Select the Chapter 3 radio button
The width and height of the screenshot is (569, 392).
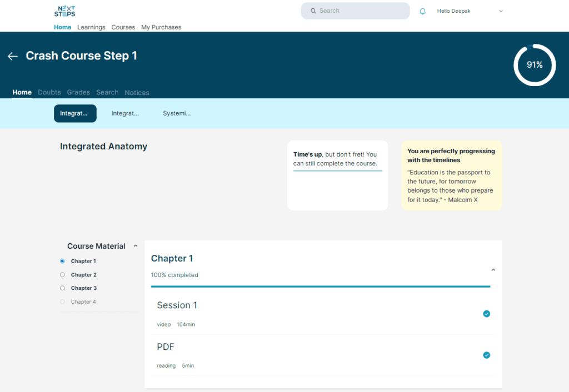[x=62, y=288]
